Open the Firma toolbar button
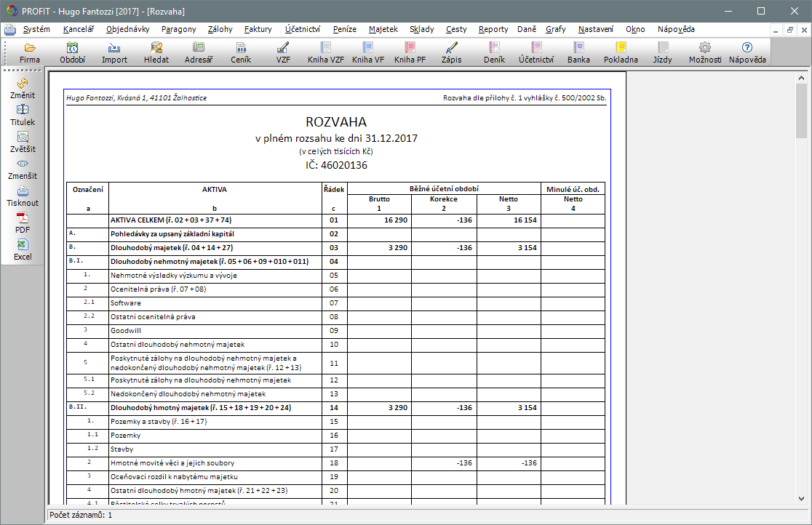Screen dimensions: 812x525 (30, 53)
